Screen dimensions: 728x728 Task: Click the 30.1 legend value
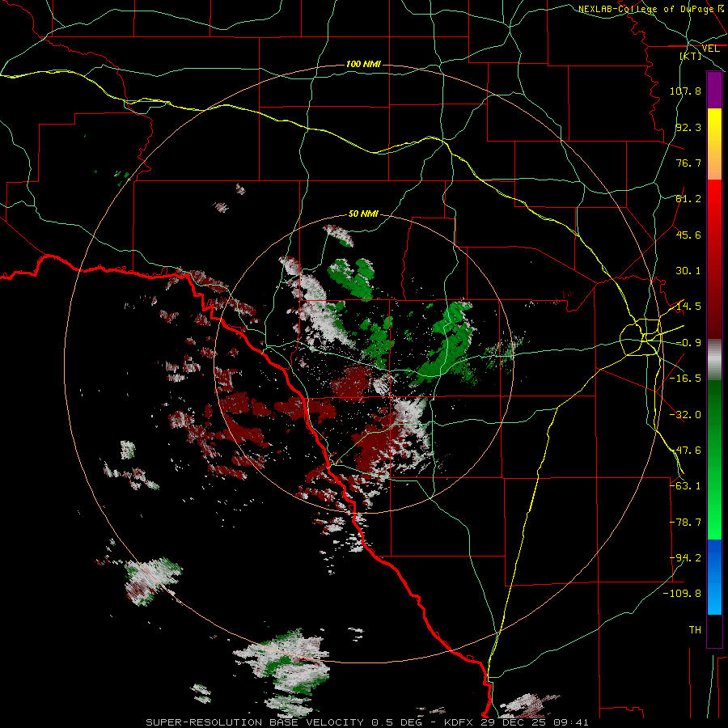point(688,271)
